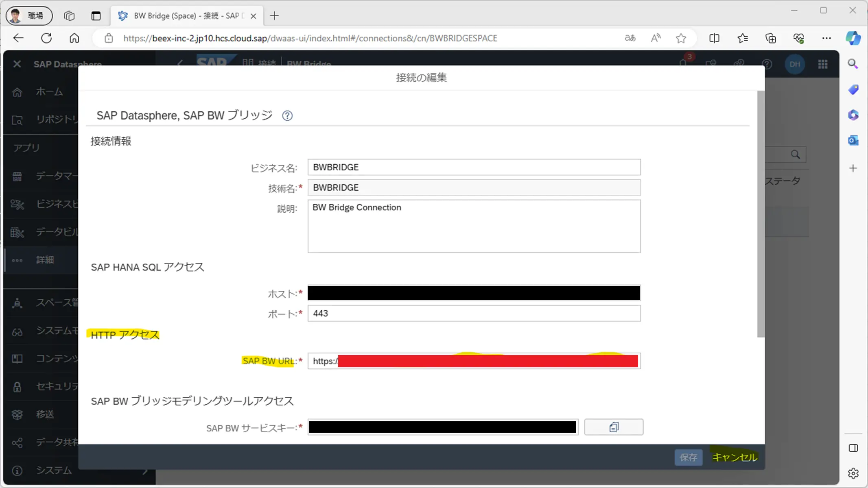
Task: Copy SAP BW service key with clipboard button
Action: tap(614, 427)
